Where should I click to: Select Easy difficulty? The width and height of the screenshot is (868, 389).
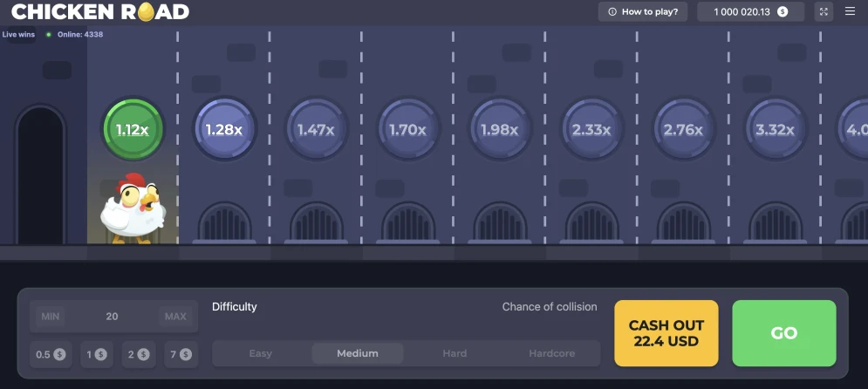261,353
